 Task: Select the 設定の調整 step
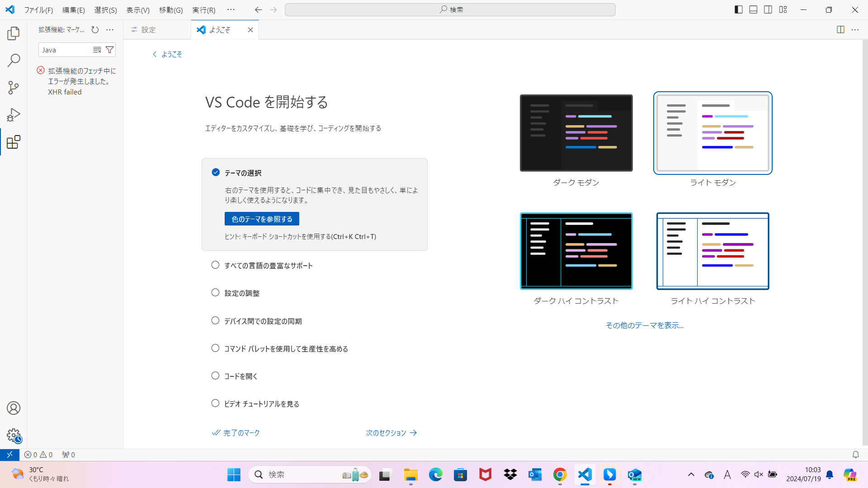[x=241, y=293]
